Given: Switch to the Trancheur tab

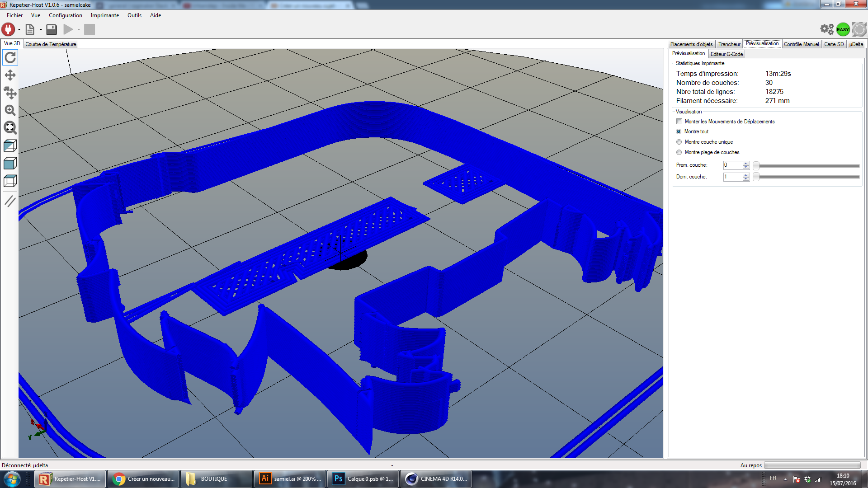Looking at the screenshot, I should coord(729,44).
